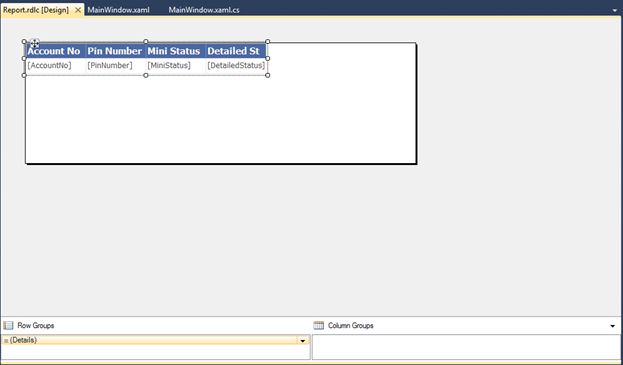Click the tablix move handle icon
The width and height of the screenshot is (623, 365).
pyautogui.click(x=35, y=43)
